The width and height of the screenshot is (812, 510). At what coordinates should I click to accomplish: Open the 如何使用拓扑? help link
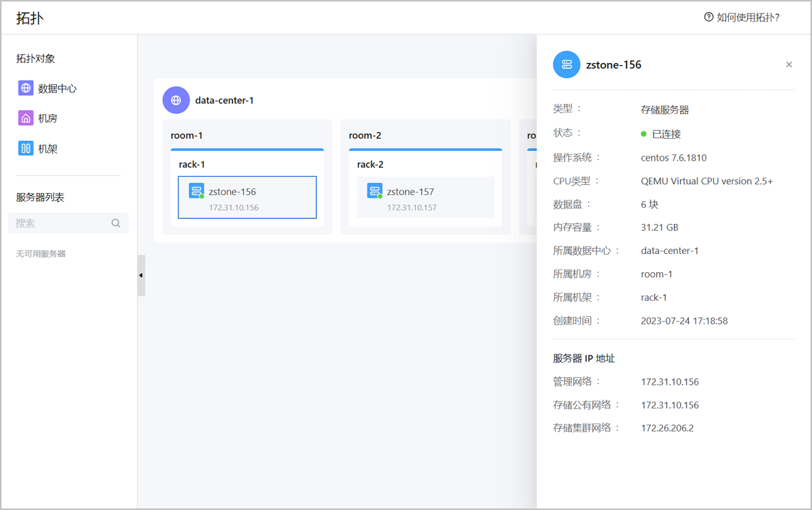click(748, 17)
